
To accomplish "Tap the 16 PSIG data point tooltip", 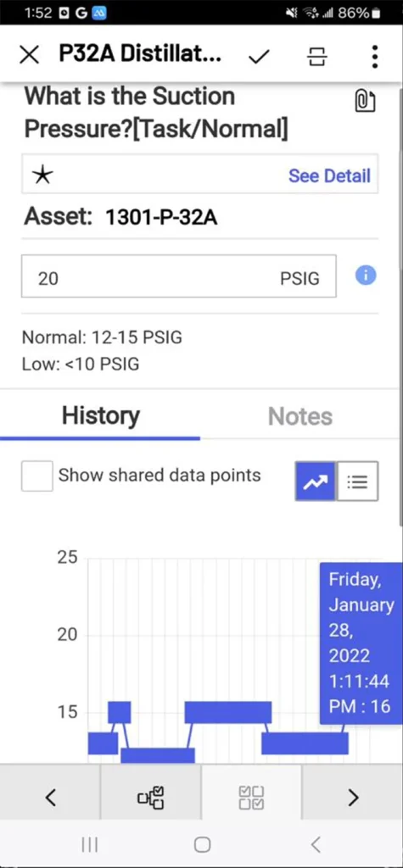I will 361,643.
